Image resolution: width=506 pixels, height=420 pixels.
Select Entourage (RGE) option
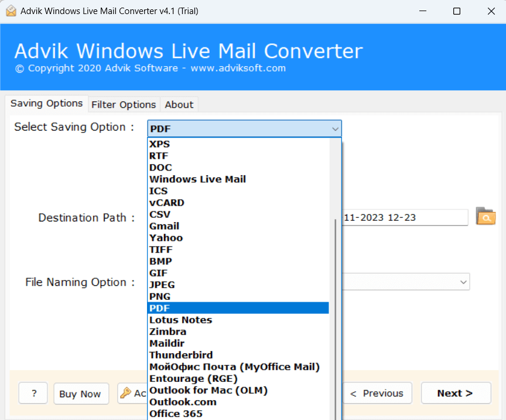(x=238, y=378)
